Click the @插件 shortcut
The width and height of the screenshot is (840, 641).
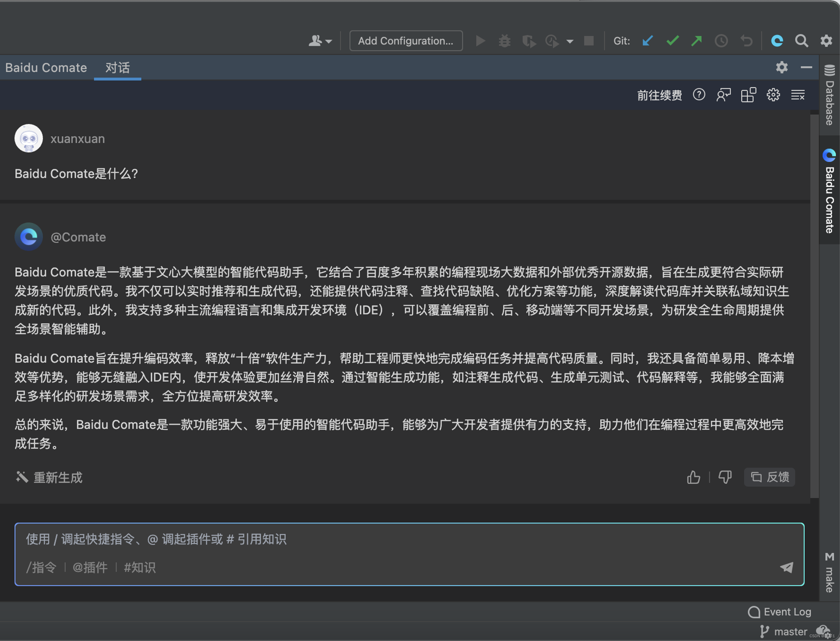pos(90,567)
